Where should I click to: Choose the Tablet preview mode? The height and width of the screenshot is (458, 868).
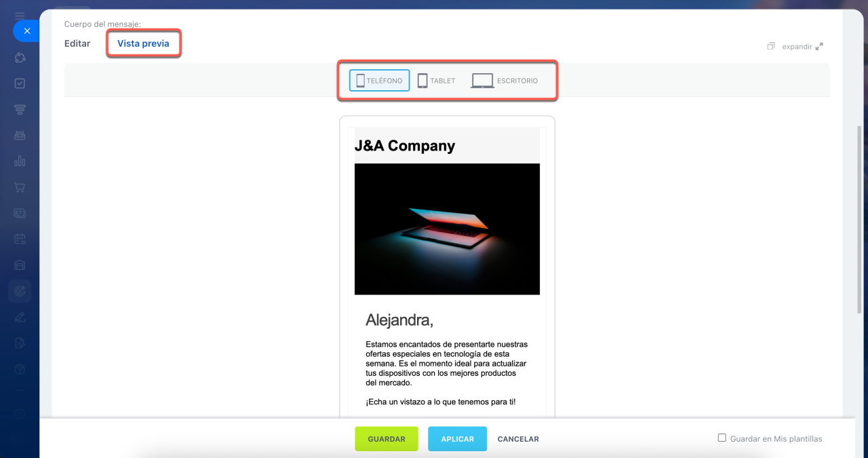pyautogui.click(x=437, y=81)
